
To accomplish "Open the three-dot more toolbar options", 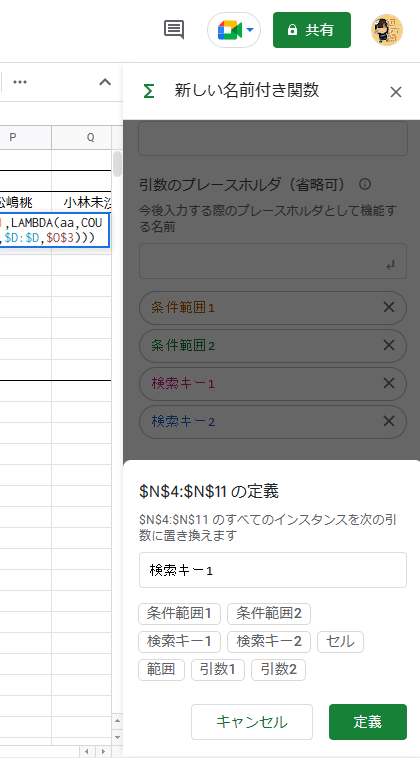I will click(x=20, y=82).
